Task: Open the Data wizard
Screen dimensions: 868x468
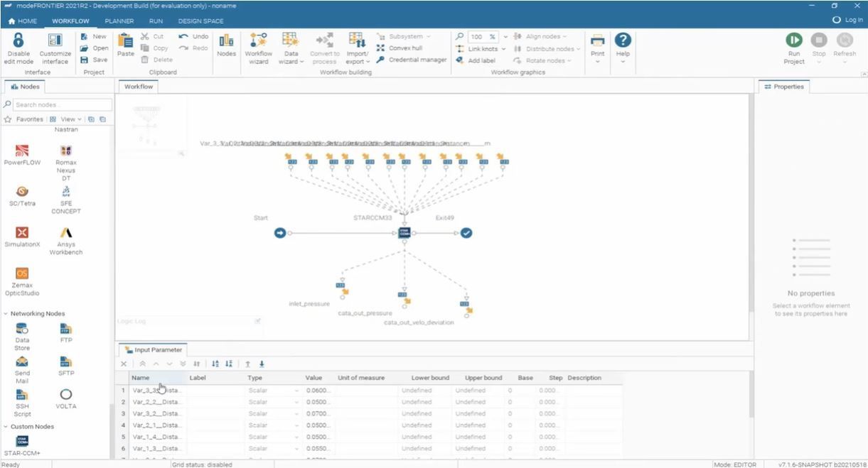Action: [x=290, y=48]
